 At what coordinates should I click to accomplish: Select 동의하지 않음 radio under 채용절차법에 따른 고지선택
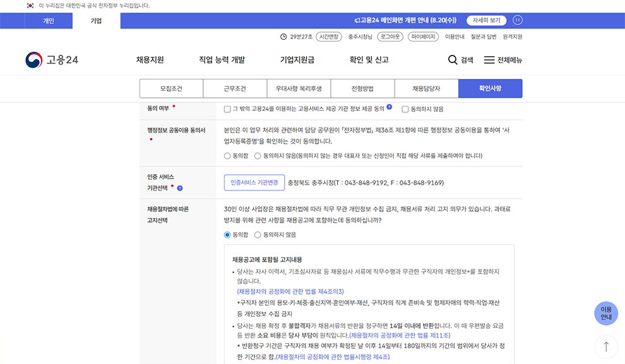[257, 235]
